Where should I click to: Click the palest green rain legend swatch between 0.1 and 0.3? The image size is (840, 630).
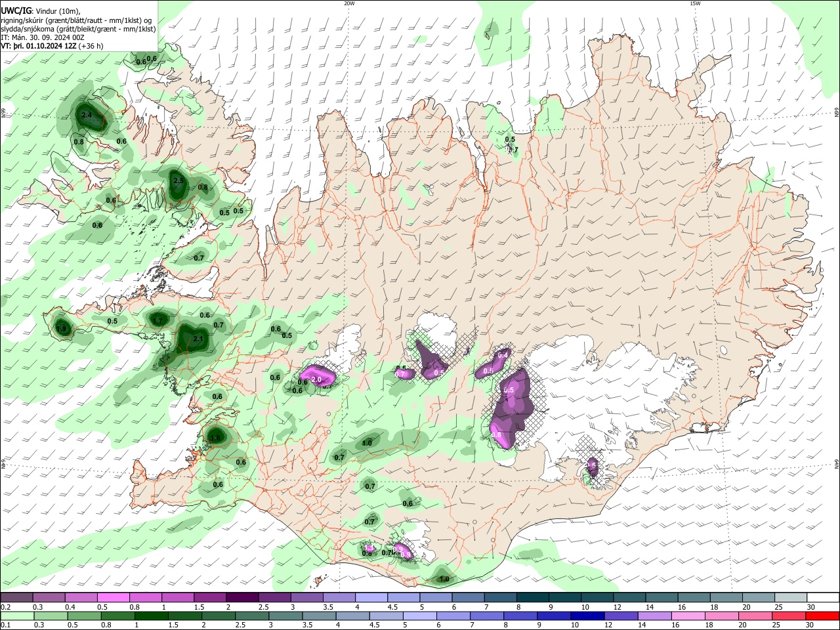(17, 616)
